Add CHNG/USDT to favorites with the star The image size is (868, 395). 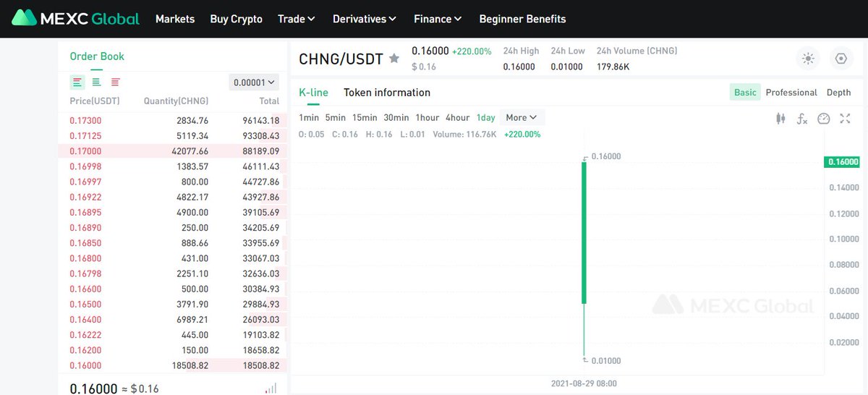pyautogui.click(x=394, y=59)
